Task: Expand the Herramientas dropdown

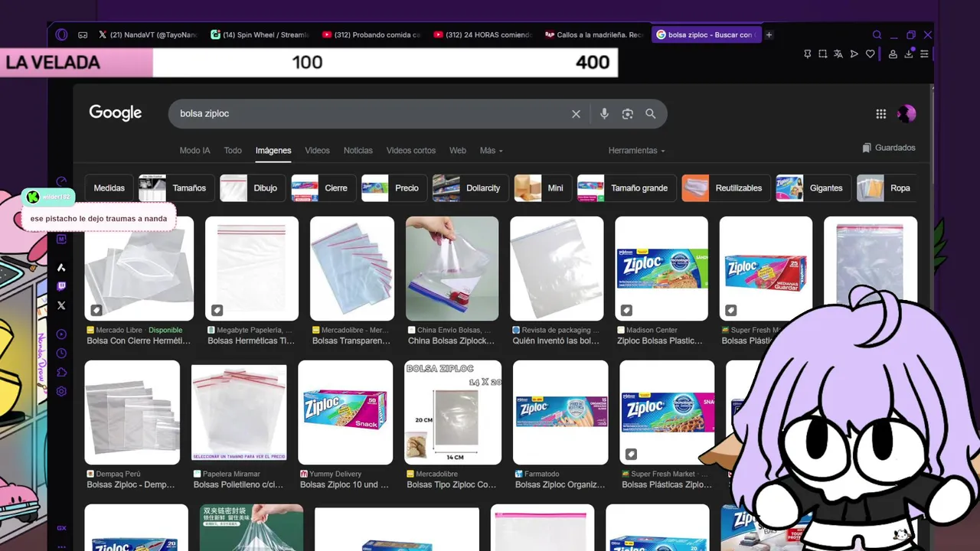Action: (636, 151)
